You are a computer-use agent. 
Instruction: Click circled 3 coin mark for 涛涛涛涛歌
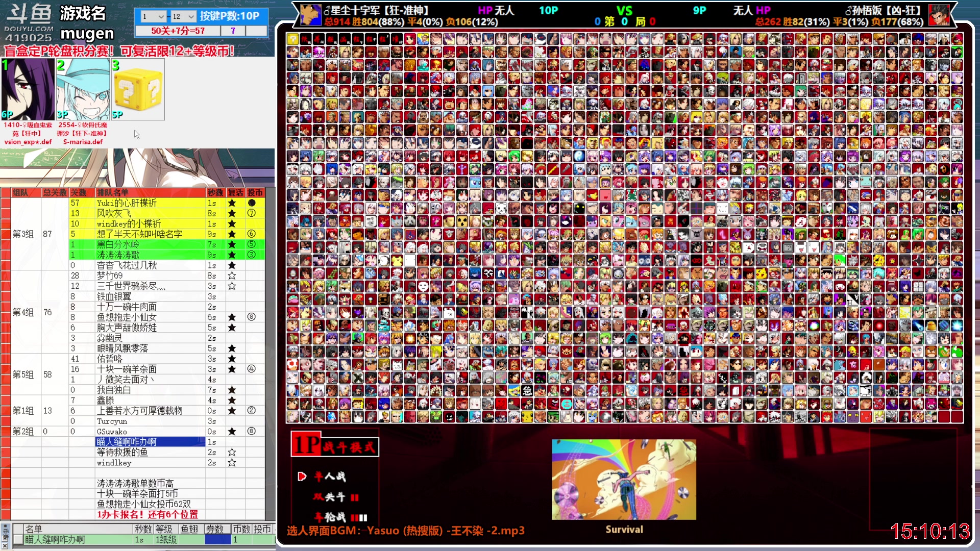[252, 255]
